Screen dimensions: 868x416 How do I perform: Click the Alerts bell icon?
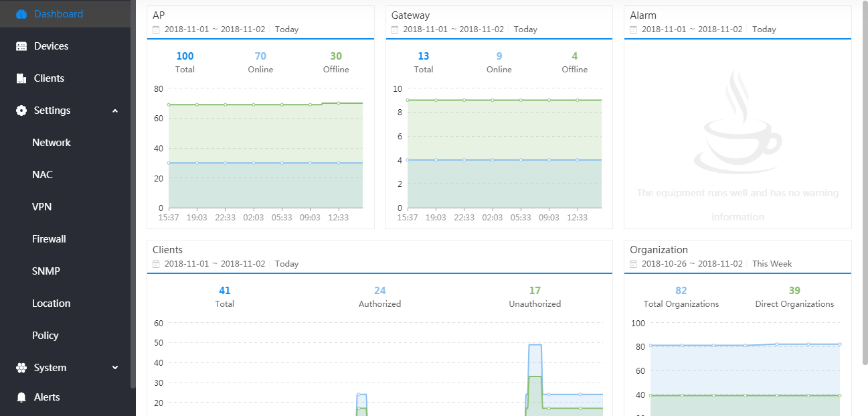click(x=21, y=397)
